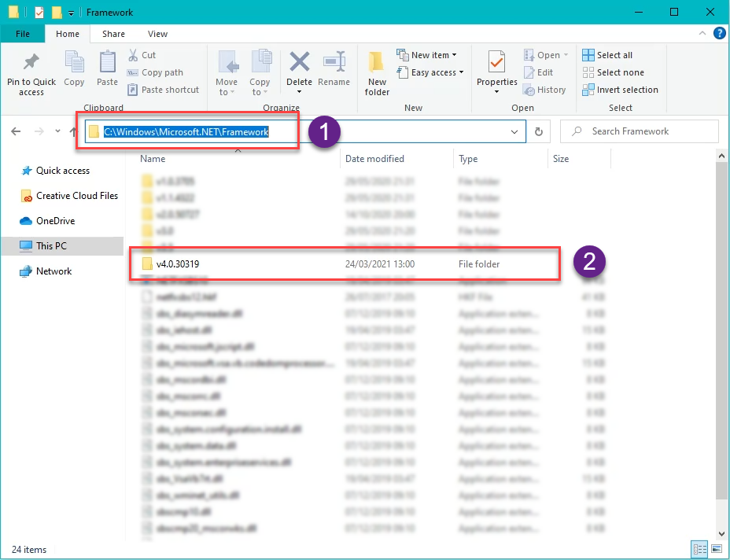This screenshot has height=560, width=730.
Task: Sort by the Name column header
Action: pos(153,159)
